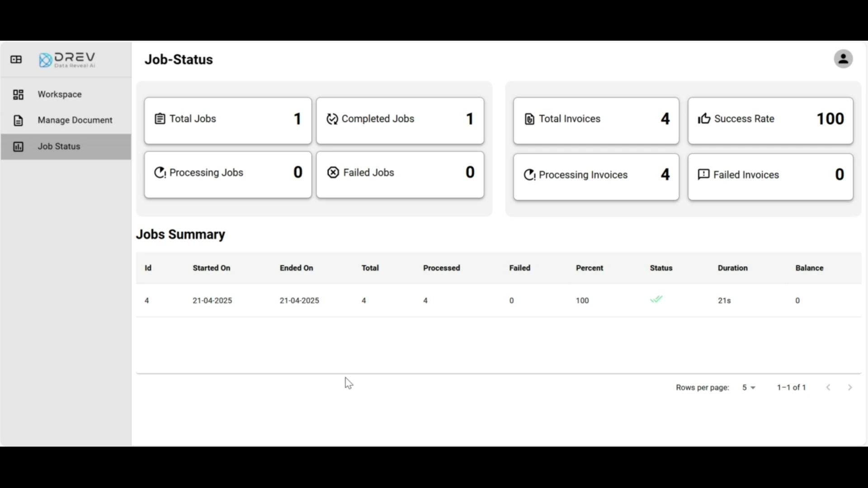The width and height of the screenshot is (868, 488).
Task: Click the sidebar collapse icon next to logo
Action: click(x=16, y=60)
